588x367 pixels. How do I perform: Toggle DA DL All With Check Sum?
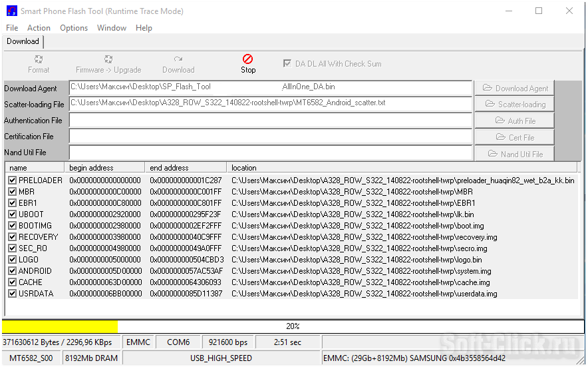pos(287,64)
